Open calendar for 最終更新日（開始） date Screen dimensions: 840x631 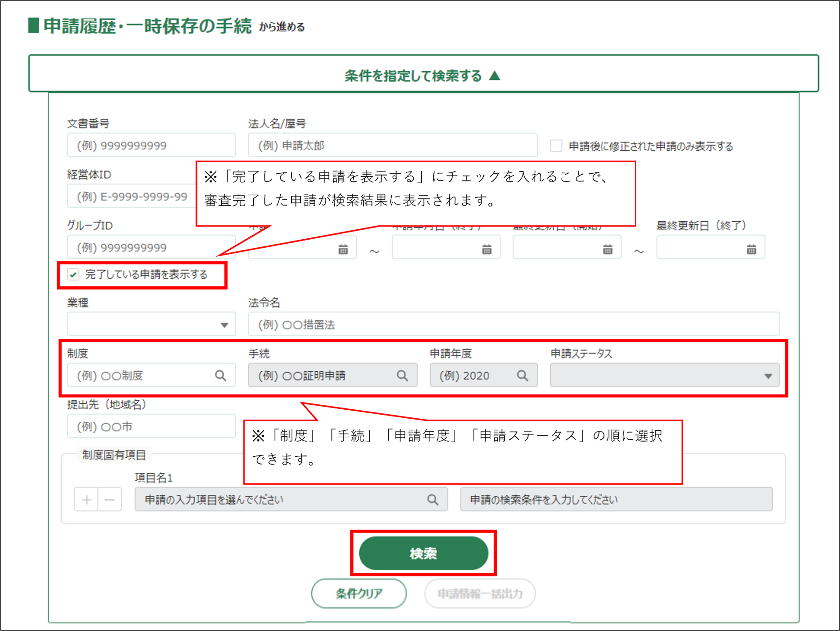(608, 249)
